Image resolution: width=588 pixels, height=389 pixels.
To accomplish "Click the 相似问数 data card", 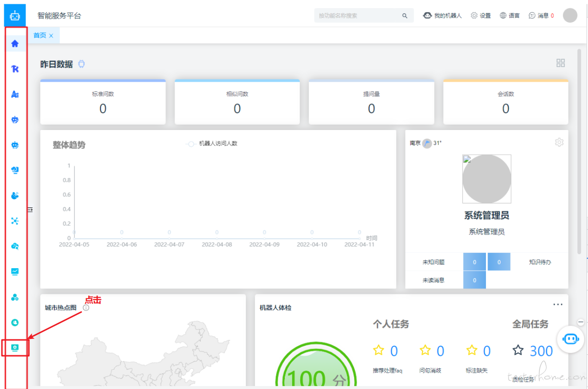I will point(237,102).
